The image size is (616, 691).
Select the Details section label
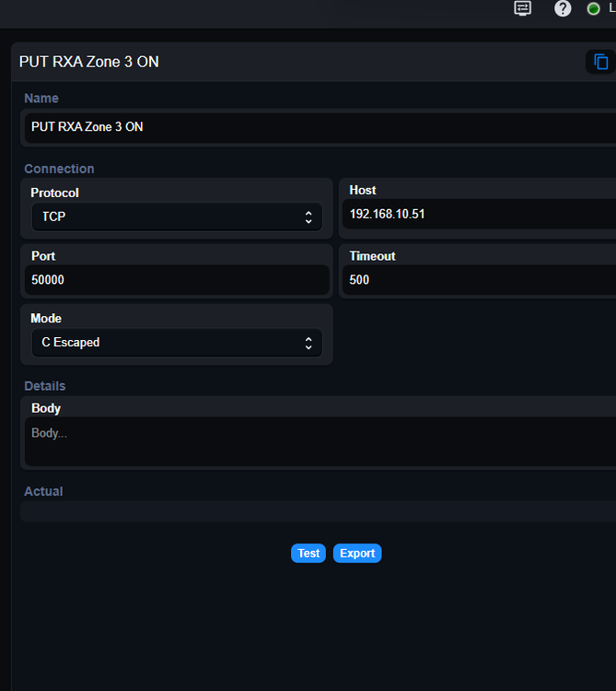click(45, 386)
